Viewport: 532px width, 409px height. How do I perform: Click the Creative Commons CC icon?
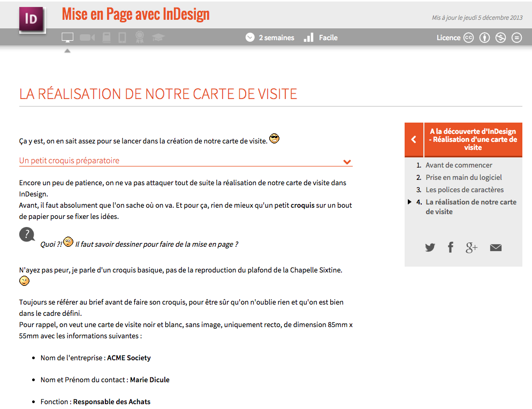(x=468, y=37)
